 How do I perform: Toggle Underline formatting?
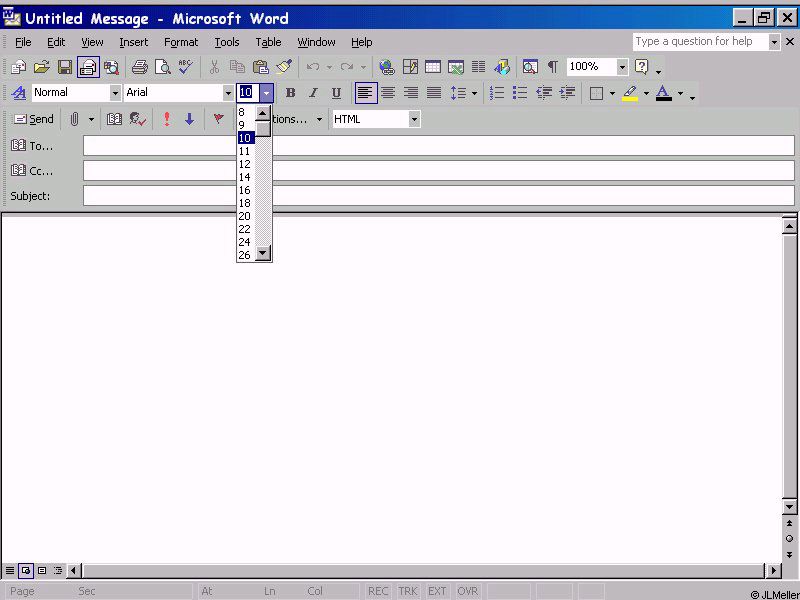click(x=336, y=93)
